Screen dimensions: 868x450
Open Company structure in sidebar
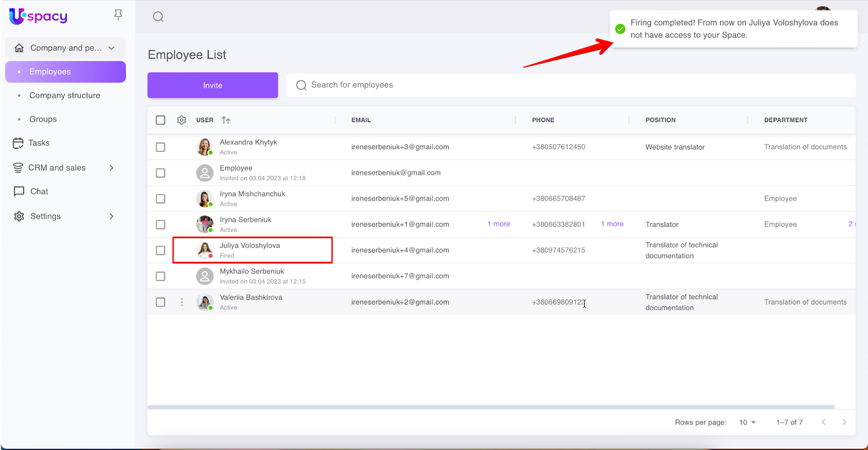(x=65, y=96)
